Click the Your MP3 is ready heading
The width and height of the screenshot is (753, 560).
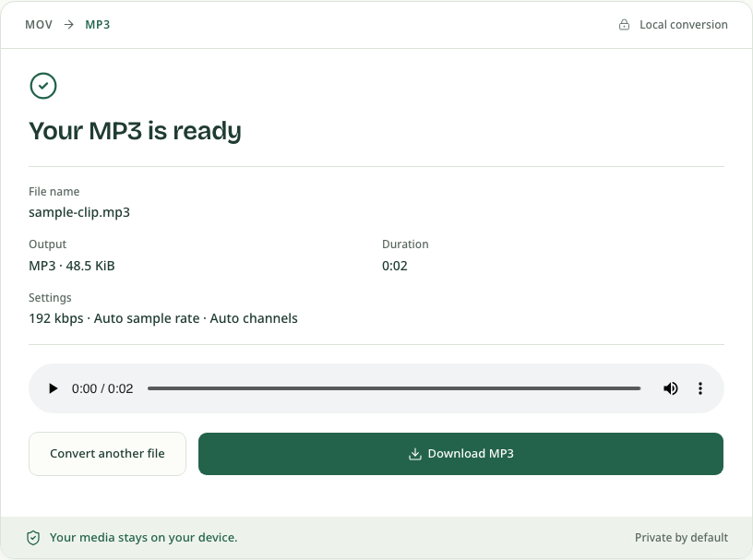[x=135, y=131]
